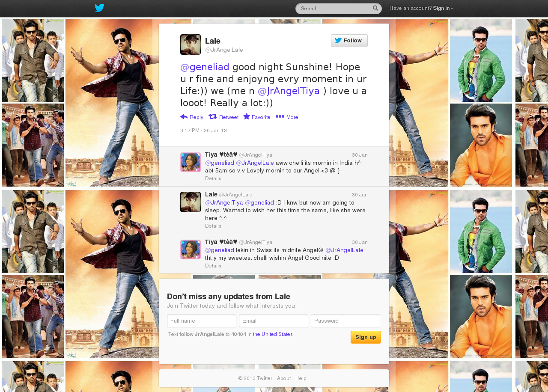Viewport: 548px width, 392px height.
Task: Open Details under the 'going to sleep' reply
Action: [213, 226]
